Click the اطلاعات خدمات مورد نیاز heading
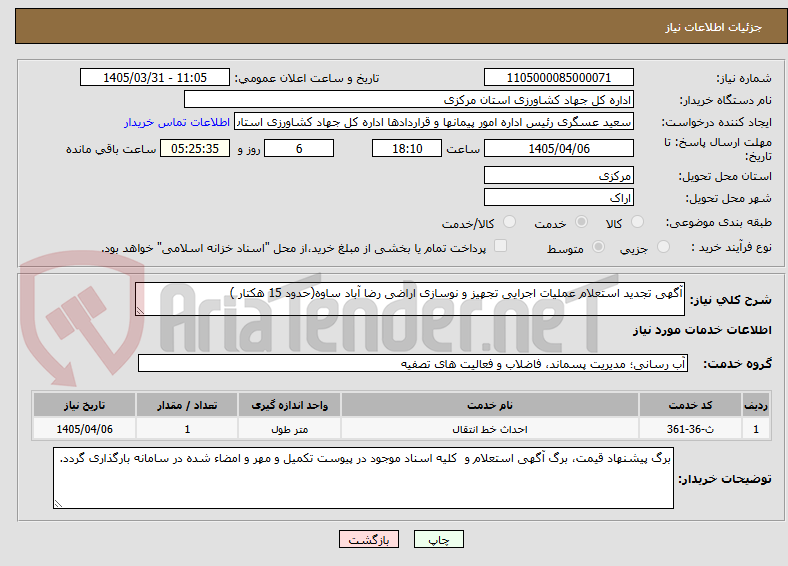This screenshot has height=566, width=788. 702,330
